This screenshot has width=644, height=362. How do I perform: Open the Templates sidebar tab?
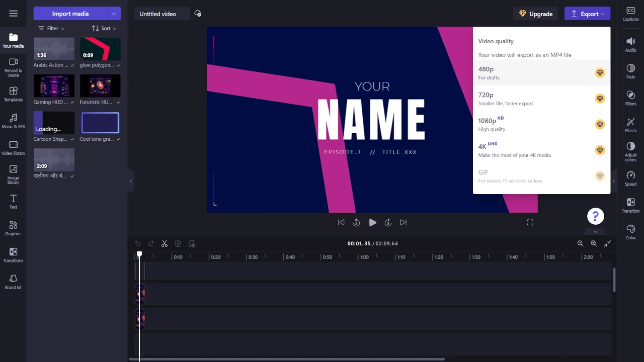coord(13,94)
